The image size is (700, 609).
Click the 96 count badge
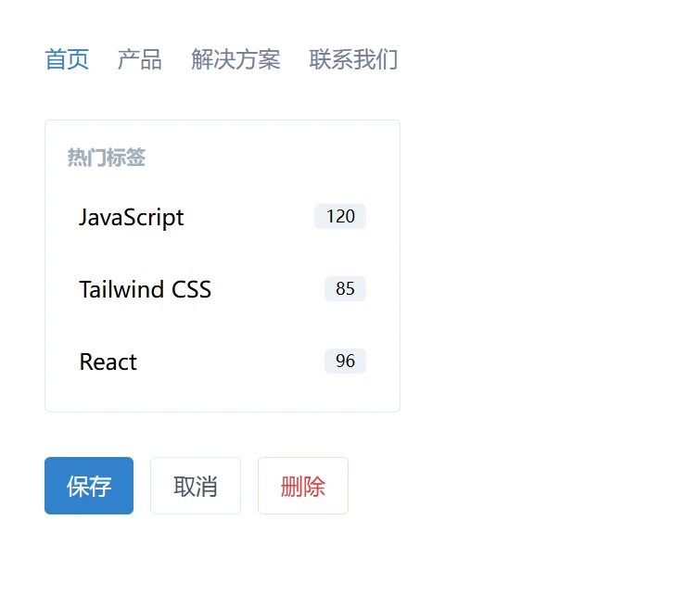click(345, 362)
